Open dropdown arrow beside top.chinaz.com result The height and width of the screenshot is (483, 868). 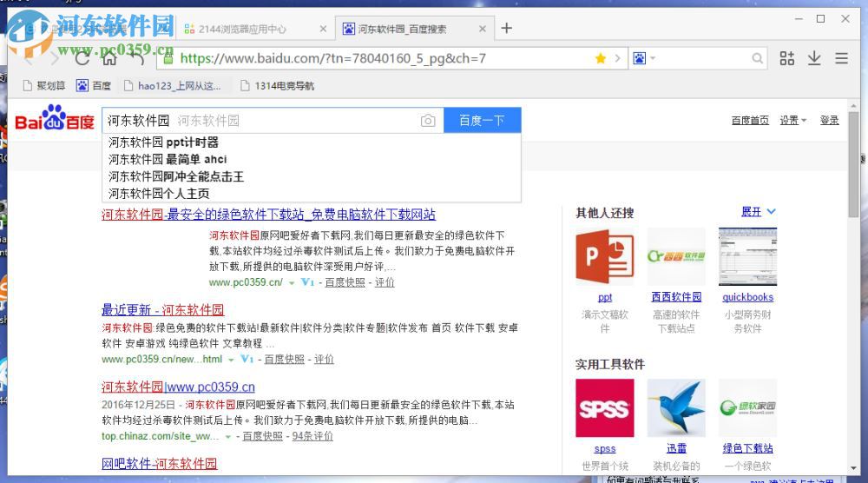click(227, 437)
